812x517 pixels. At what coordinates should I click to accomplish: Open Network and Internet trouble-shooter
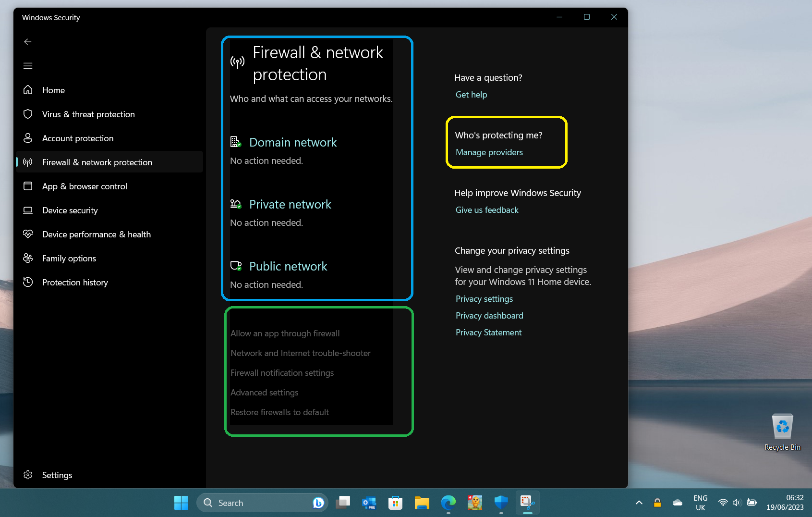pyautogui.click(x=301, y=353)
